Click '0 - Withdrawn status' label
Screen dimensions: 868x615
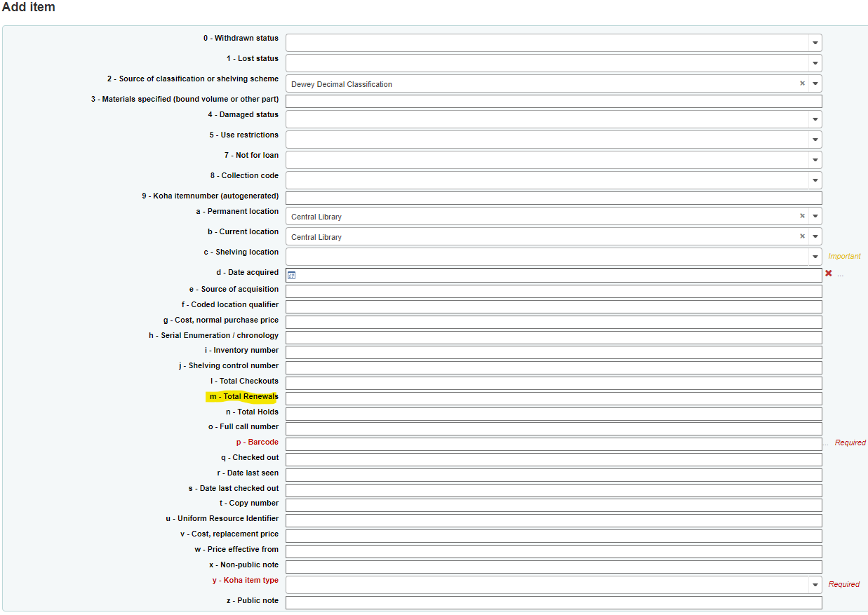(x=241, y=39)
